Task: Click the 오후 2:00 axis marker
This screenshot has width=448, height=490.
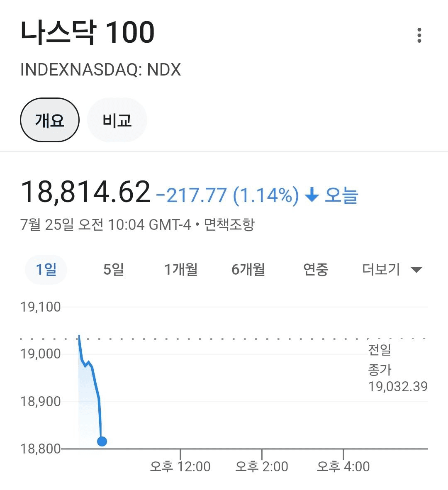Action: point(262,467)
